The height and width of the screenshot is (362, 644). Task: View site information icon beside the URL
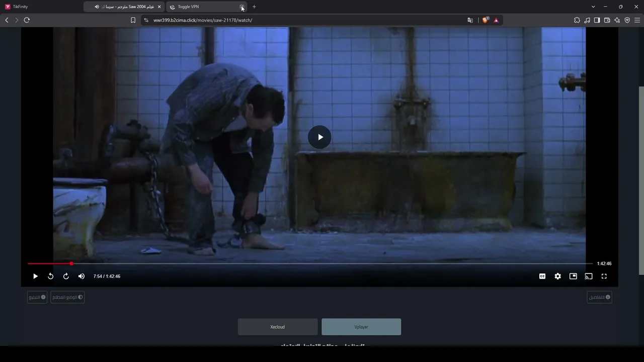tap(146, 20)
